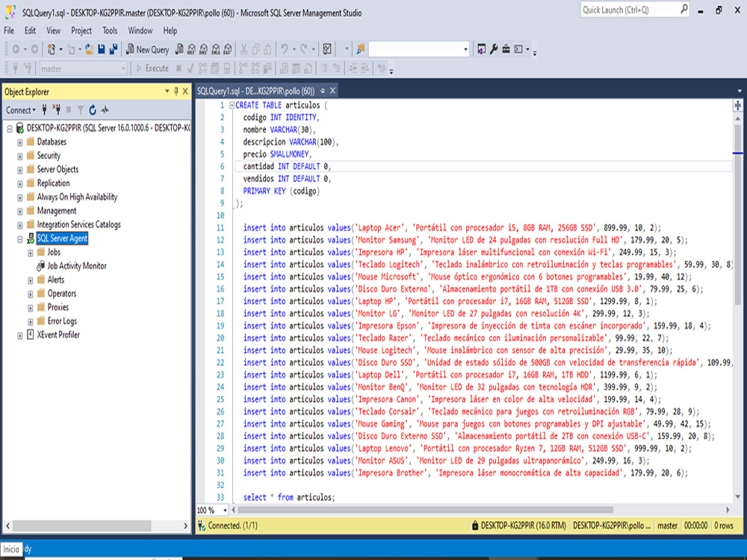Expand the Databases folder node
This screenshot has width=747, height=560.
[20, 143]
